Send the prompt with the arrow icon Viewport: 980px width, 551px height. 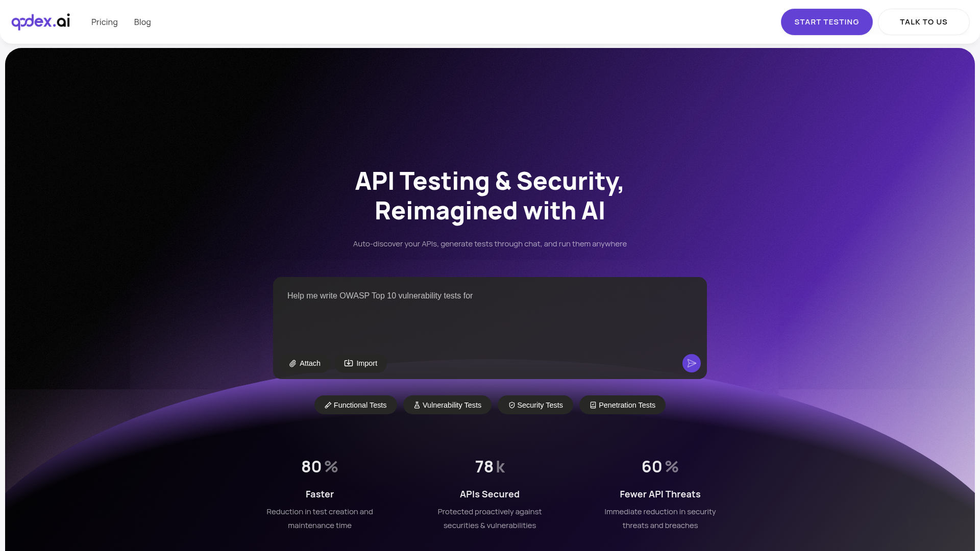click(692, 363)
